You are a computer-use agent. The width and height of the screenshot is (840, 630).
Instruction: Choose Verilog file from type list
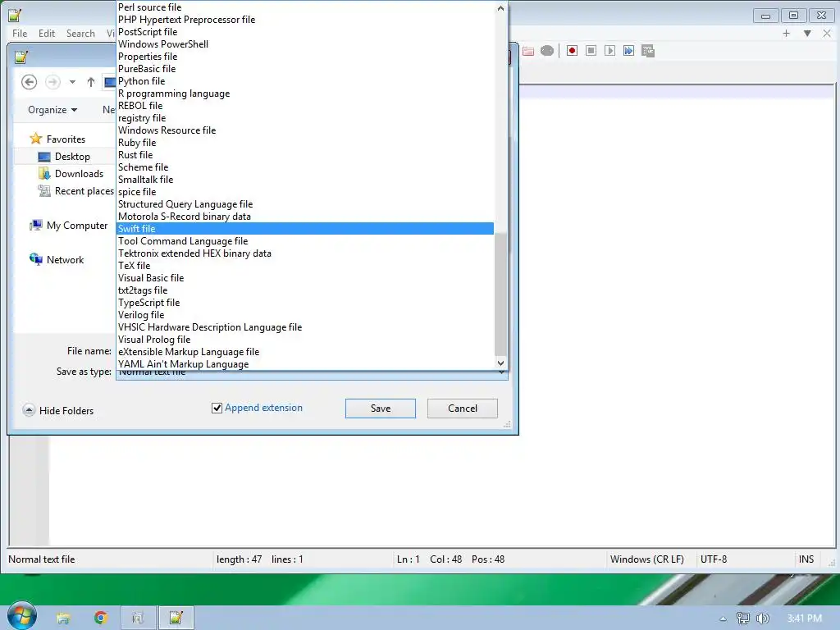(305, 315)
